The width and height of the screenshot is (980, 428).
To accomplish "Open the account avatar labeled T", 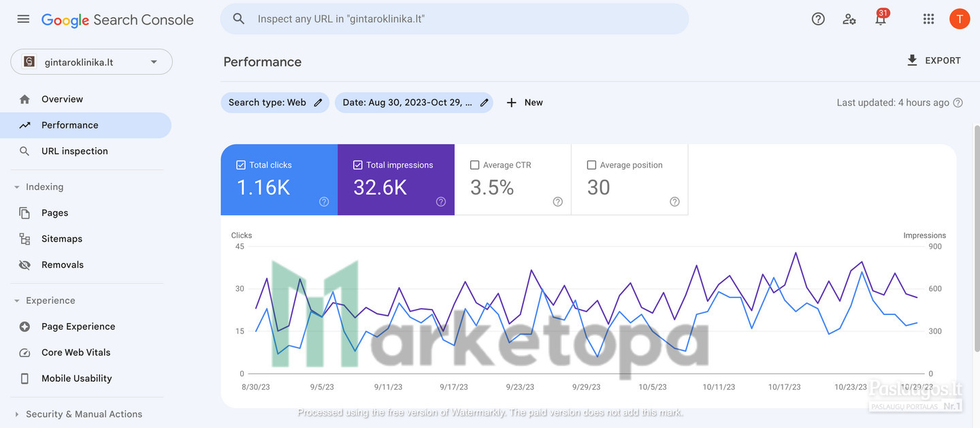I will tap(960, 19).
